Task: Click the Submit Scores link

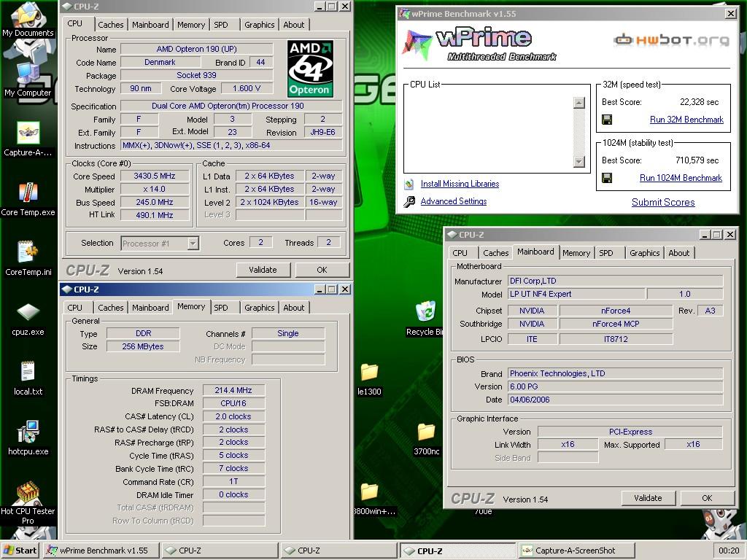Action: (x=663, y=203)
